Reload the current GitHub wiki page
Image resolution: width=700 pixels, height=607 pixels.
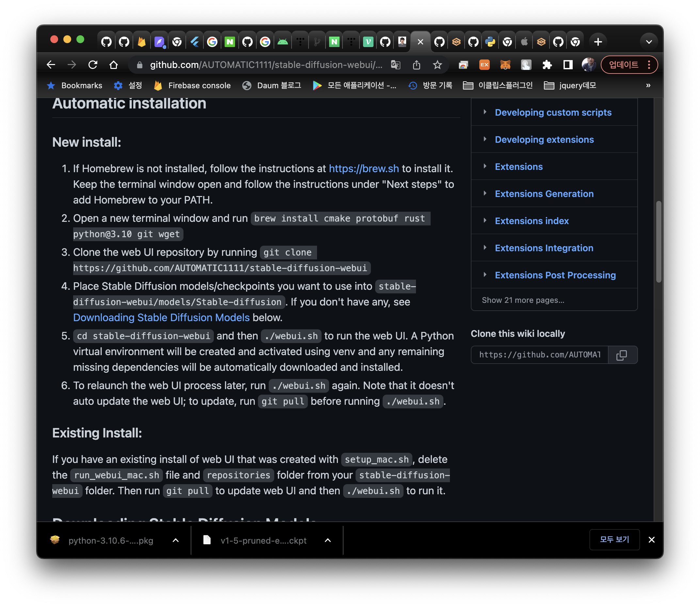[x=93, y=64]
